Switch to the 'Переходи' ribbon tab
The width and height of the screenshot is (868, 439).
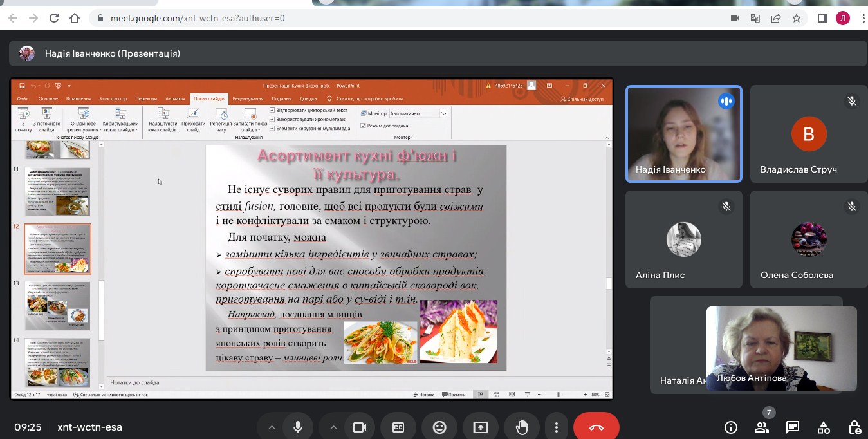tap(146, 99)
